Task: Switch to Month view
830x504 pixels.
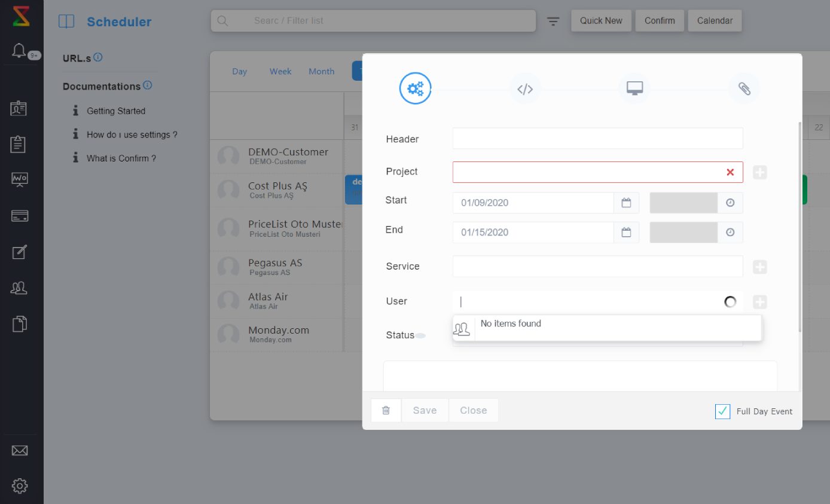Action: 321,71
